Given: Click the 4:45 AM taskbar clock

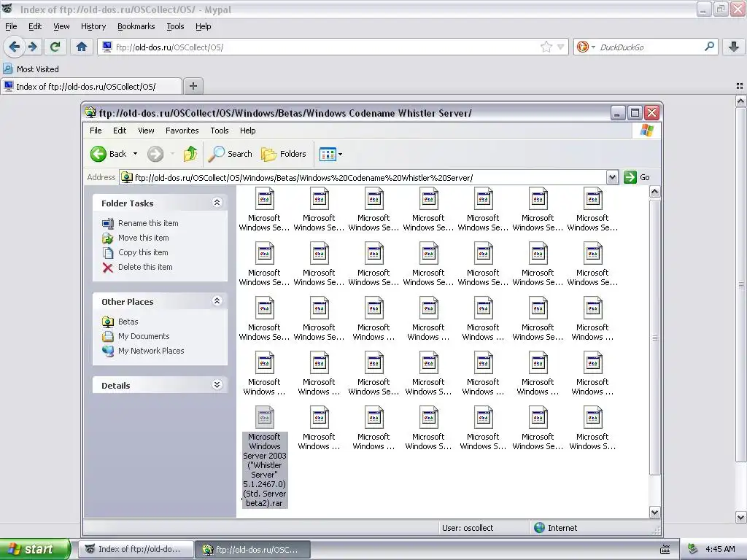Looking at the screenshot, I should 720,549.
